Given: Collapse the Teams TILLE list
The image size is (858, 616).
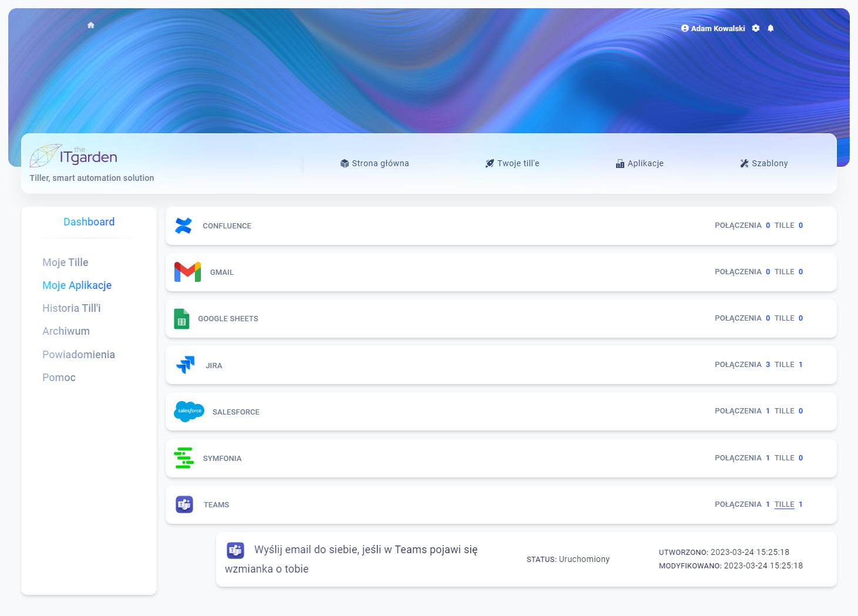Looking at the screenshot, I should point(784,504).
